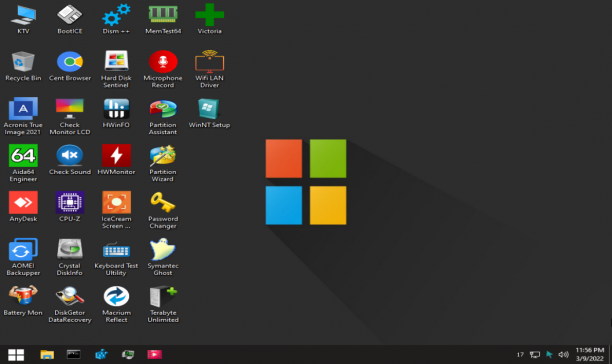Launch HWMonitor
Image resolution: width=612 pixels, height=364 pixels.
116,160
